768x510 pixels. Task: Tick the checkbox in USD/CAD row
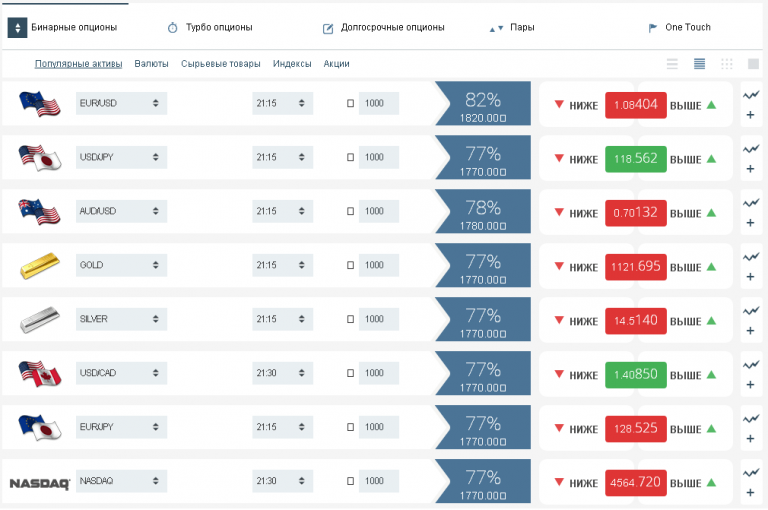click(350, 373)
